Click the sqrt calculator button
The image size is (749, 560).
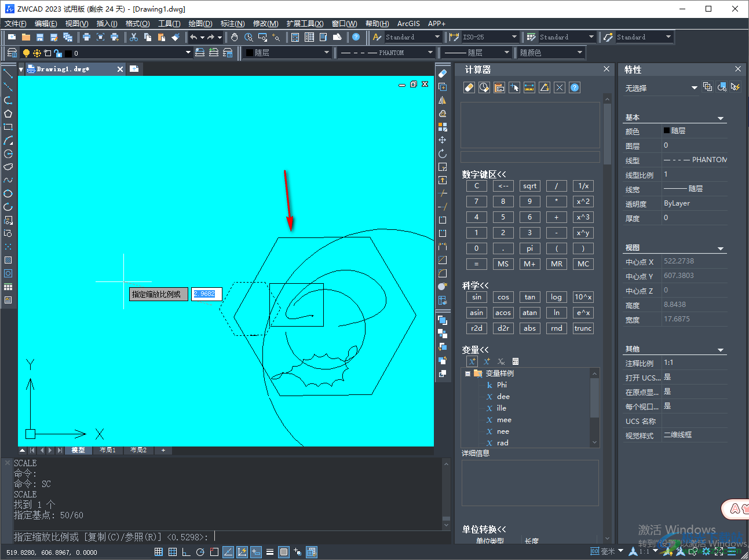pyautogui.click(x=529, y=186)
